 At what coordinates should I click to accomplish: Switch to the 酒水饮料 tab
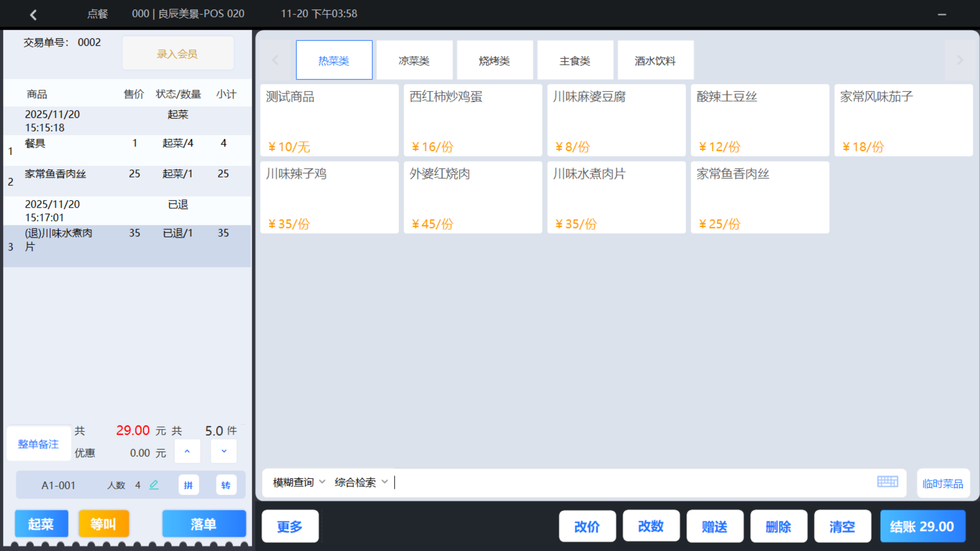pyautogui.click(x=655, y=61)
